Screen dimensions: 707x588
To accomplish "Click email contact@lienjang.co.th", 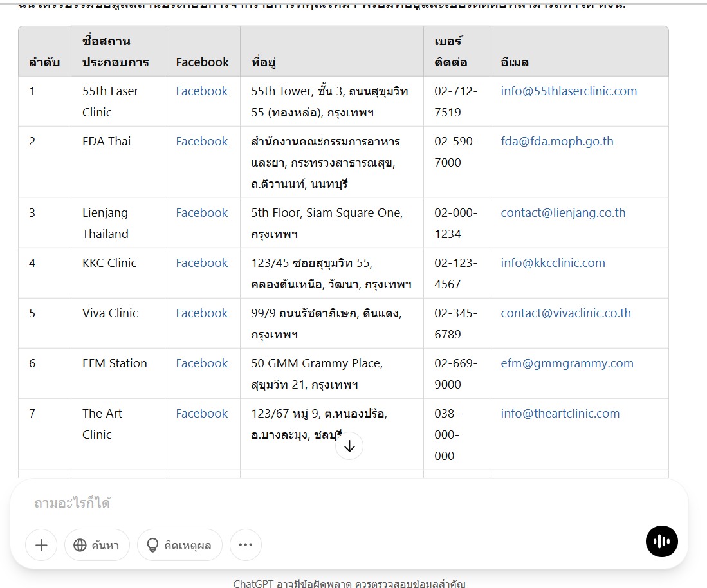I will tap(563, 213).
